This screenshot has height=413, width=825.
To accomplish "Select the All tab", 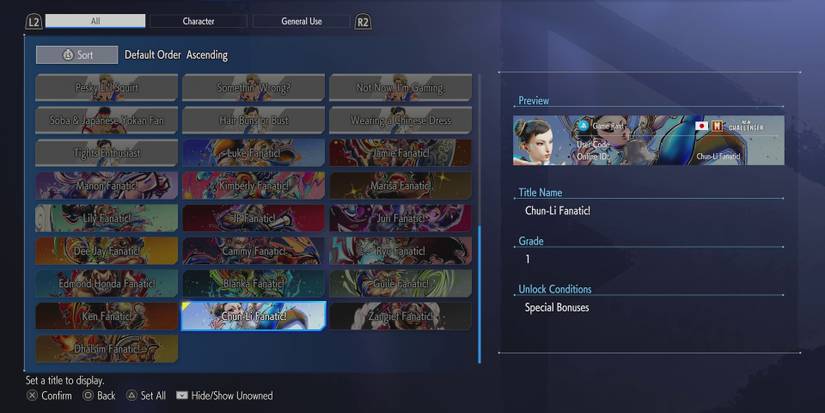I will click(95, 21).
